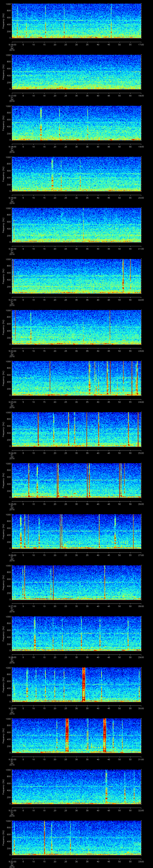Viewport: 153px width, 868px height.
Task: Click the 9:32:00 start time label
Action: (12, 862)
